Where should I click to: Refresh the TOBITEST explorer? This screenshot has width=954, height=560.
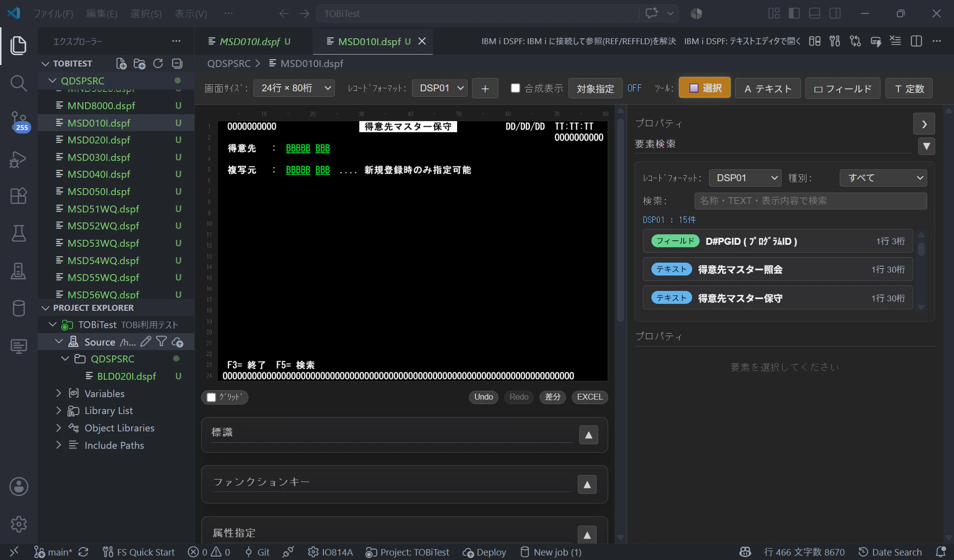coord(158,64)
